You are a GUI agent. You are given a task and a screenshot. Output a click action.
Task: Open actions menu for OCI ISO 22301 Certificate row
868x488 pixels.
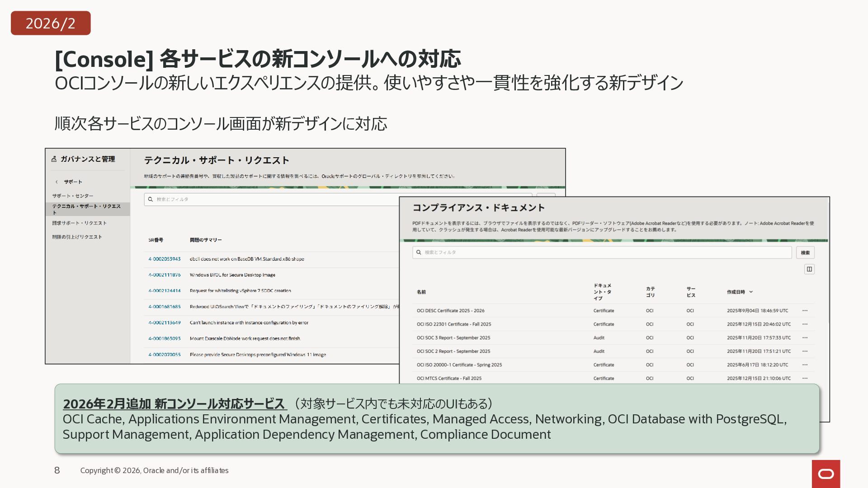click(x=805, y=324)
